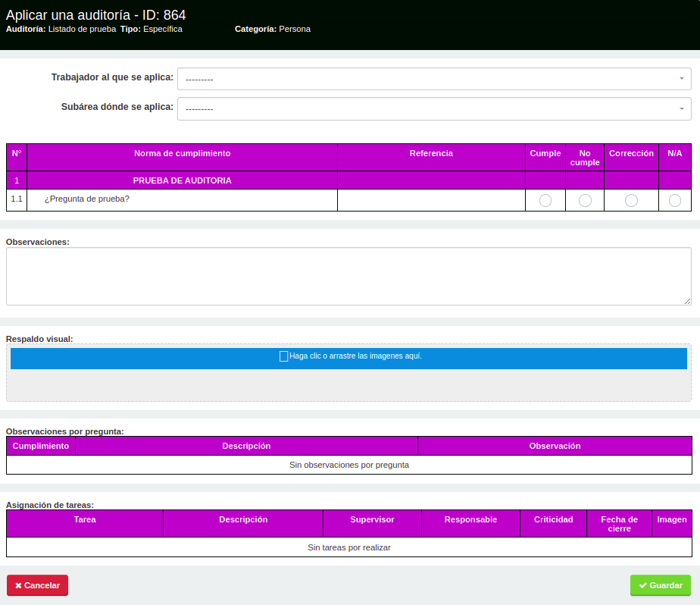Click the resize handle of Observaciones box

pos(687,301)
